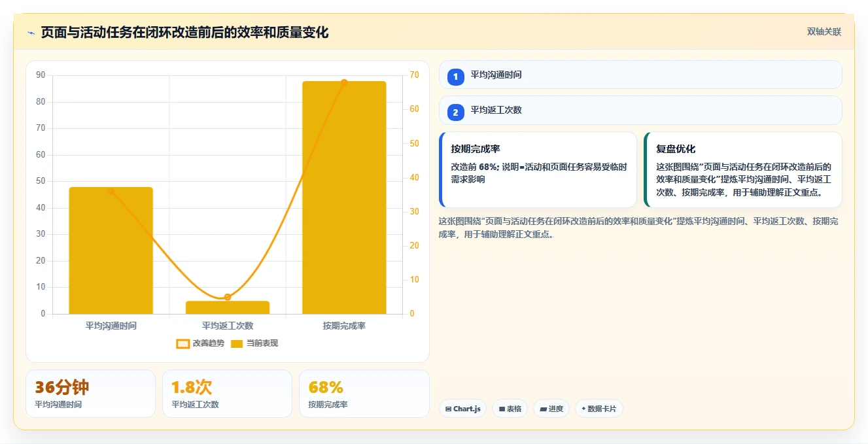
Task: Click the 数据卡片 tag chip
Action: pyautogui.click(x=599, y=409)
